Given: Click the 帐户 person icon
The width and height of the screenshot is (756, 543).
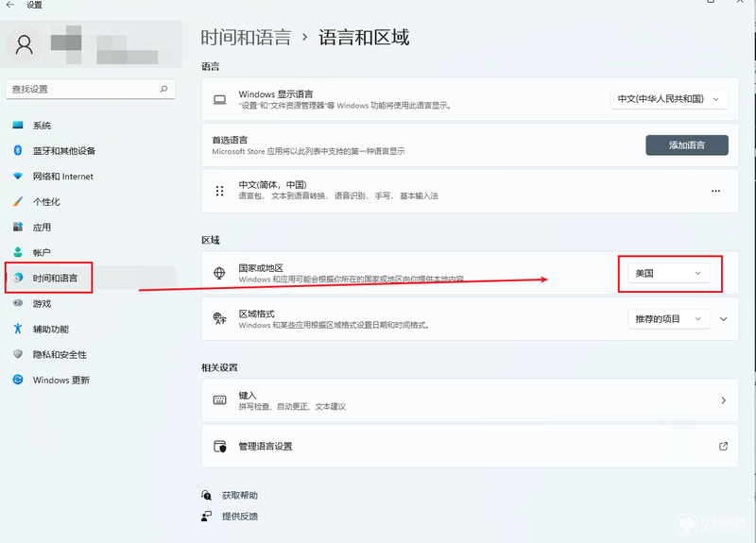Looking at the screenshot, I should coord(18,252).
